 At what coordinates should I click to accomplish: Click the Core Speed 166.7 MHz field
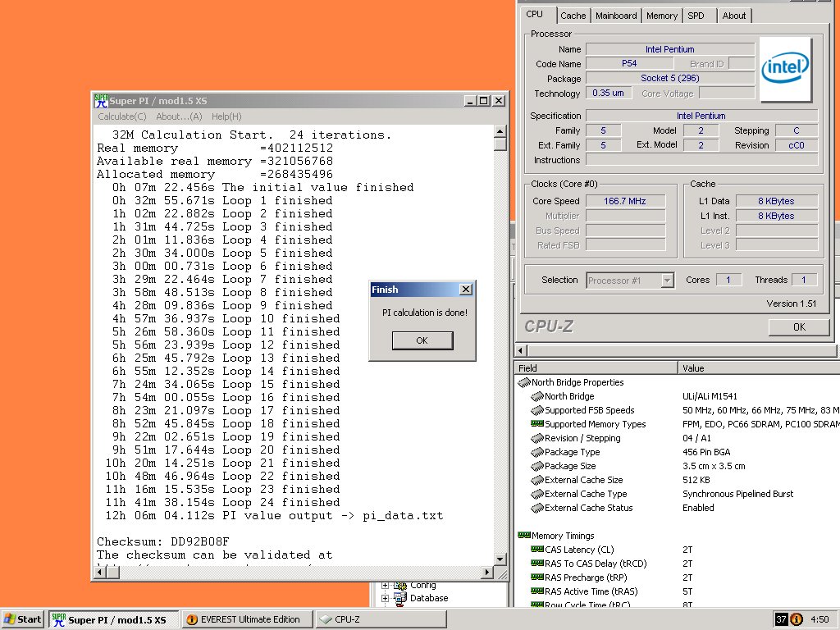[625, 202]
